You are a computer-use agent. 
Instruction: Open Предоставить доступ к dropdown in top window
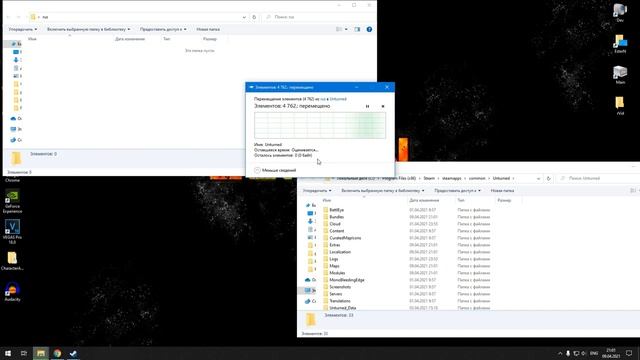163,29
